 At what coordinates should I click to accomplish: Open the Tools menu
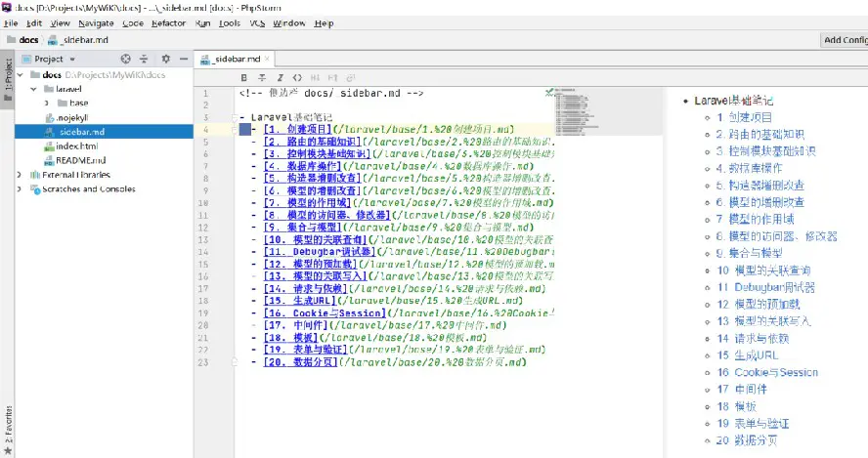(229, 23)
